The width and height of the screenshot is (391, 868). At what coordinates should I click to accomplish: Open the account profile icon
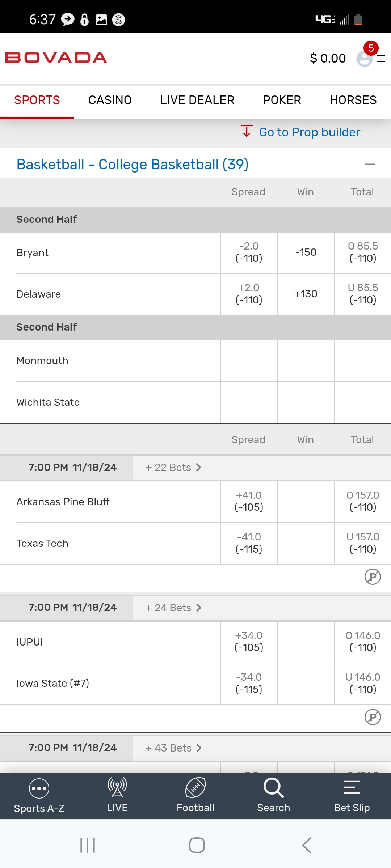[x=364, y=58]
